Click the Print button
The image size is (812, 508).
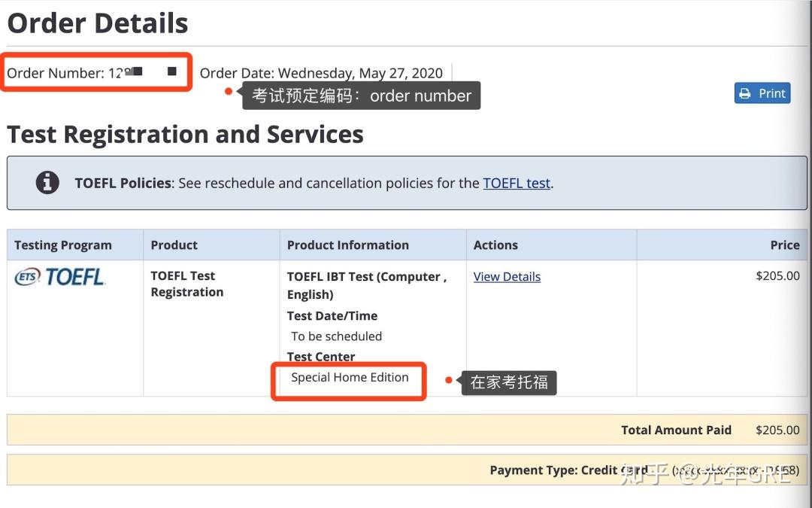(x=762, y=93)
